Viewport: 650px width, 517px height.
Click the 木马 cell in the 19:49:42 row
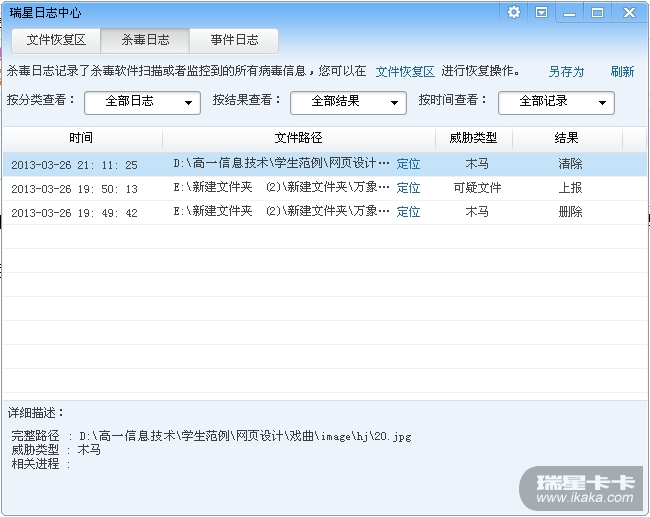477,212
